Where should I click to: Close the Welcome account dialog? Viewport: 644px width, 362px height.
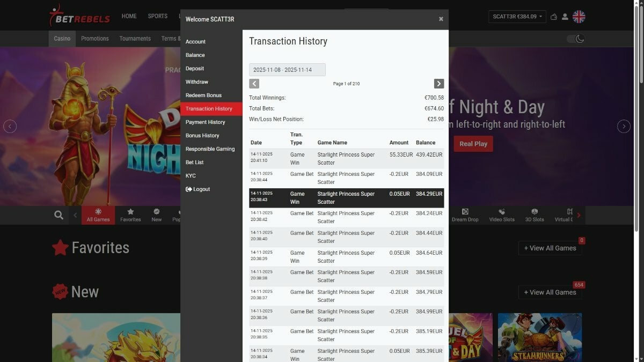(x=441, y=19)
